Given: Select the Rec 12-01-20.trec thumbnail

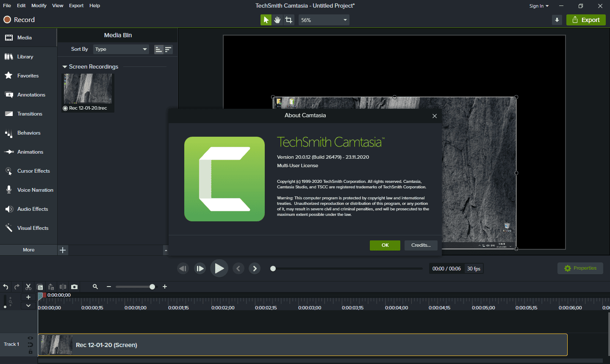Looking at the screenshot, I should pos(88,88).
